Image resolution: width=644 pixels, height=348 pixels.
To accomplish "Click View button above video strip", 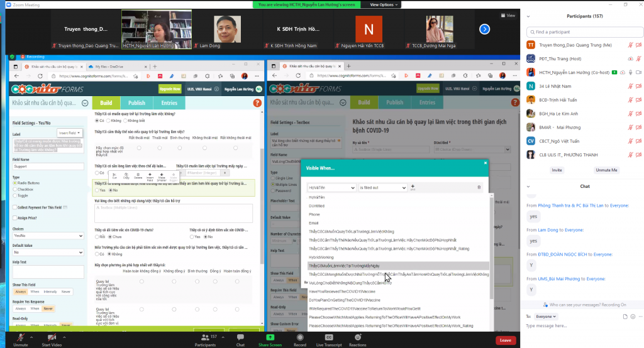I will pyautogui.click(x=508, y=16).
